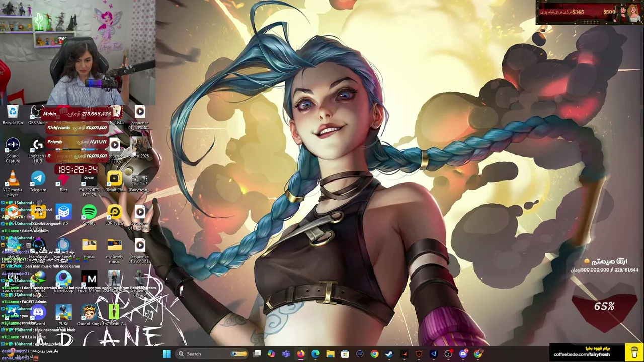Open EA SPORTS FC 26 shortcut

(x=89, y=184)
